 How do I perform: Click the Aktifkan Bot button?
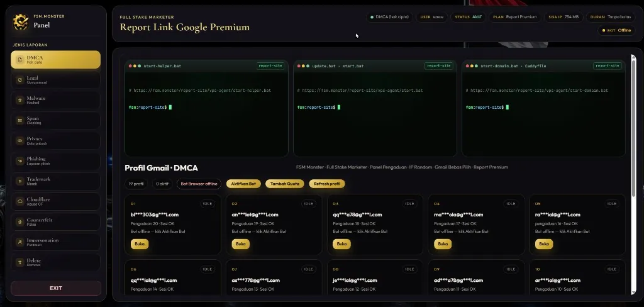pos(243,184)
